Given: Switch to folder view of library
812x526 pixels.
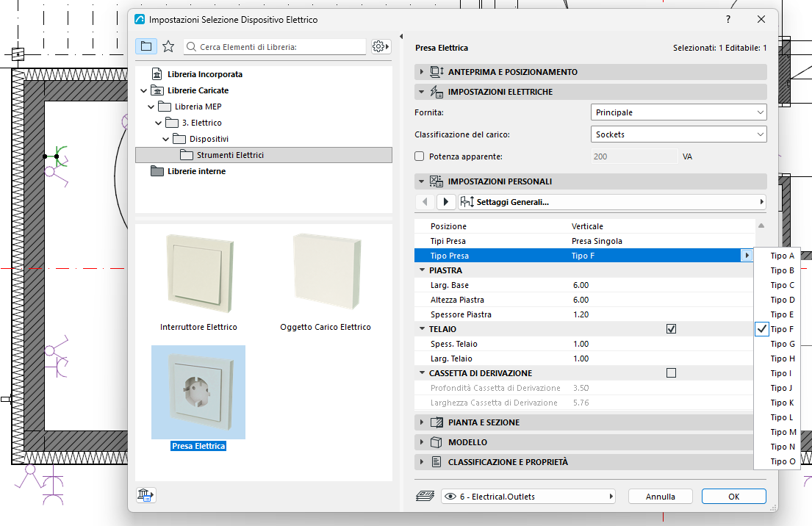Looking at the screenshot, I should 146,46.
